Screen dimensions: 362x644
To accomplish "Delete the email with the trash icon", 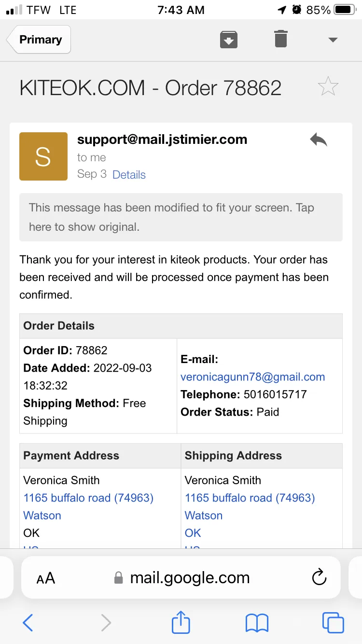I will pos(281,39).
